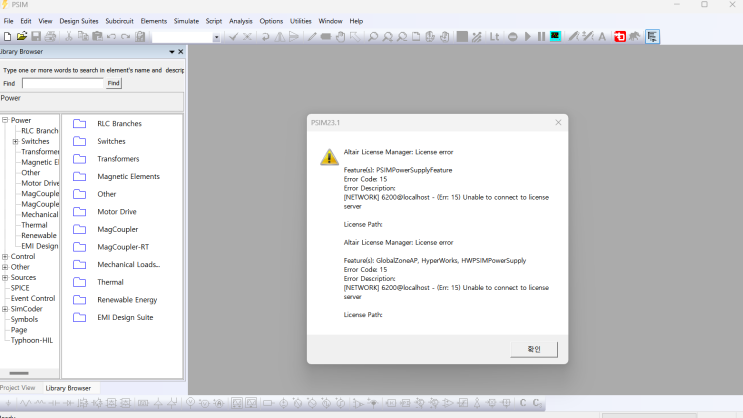Select Typhoon-HIL in the tree
This screenshot has width=743, height=418.
click(x=32, y=340)
